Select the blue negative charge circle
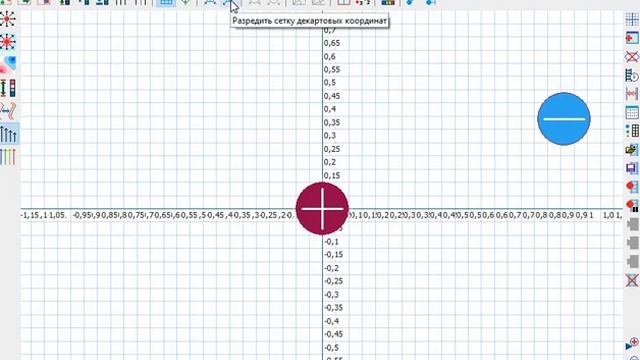The height and width of the screenshot is (360, 640). [x=564, y=119]
